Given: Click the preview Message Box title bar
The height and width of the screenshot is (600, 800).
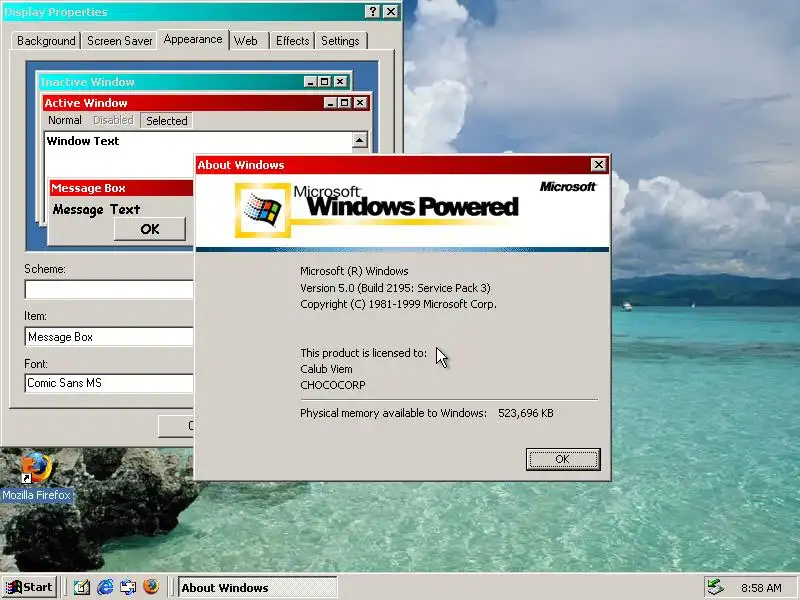Looking at the screenshot, I should click(121, 188).
